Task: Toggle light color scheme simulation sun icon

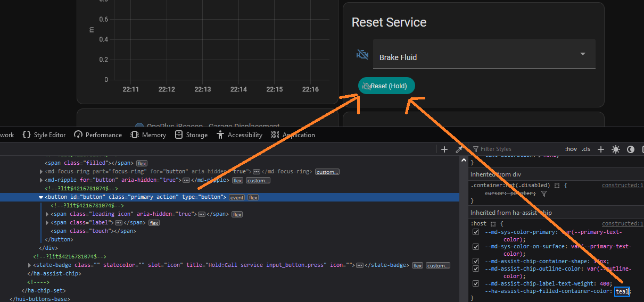Action: point(616,149)
